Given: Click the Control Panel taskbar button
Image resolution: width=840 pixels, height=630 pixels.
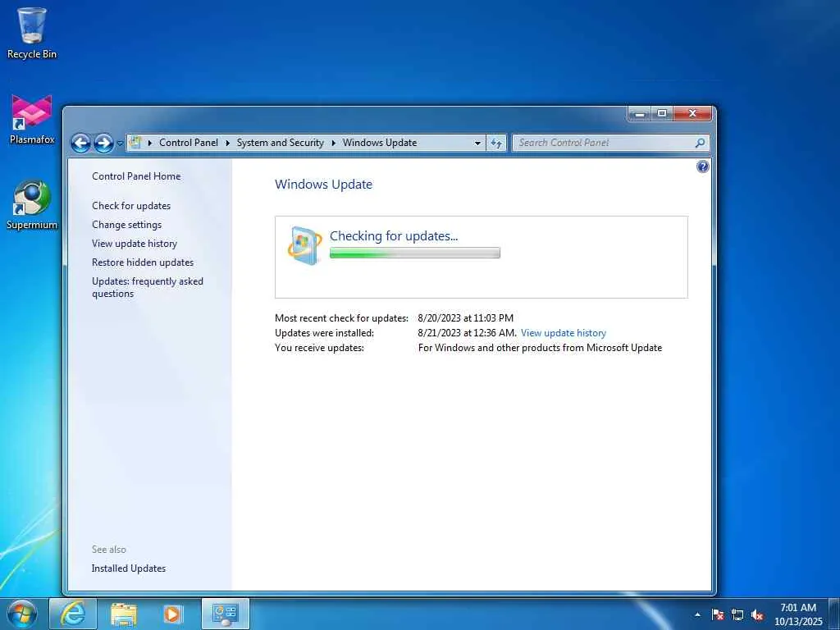Looking at the screenshot, I should [226, 614].
